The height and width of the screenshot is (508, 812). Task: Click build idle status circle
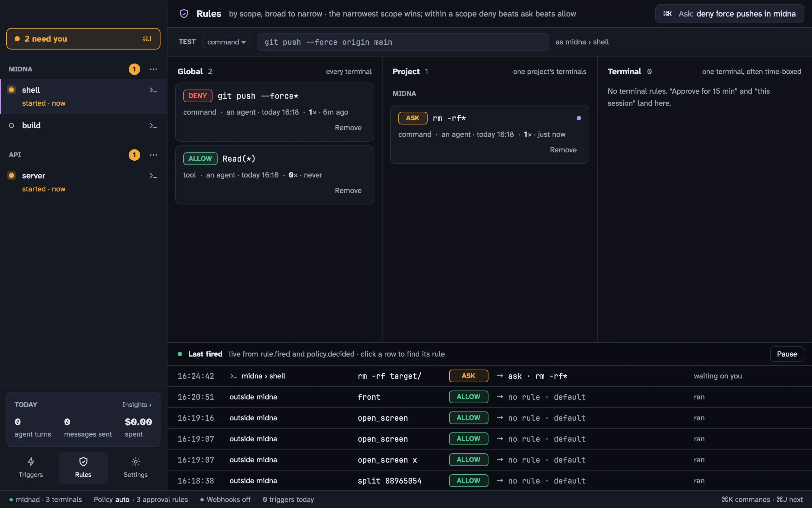click(x=11, y=125)
